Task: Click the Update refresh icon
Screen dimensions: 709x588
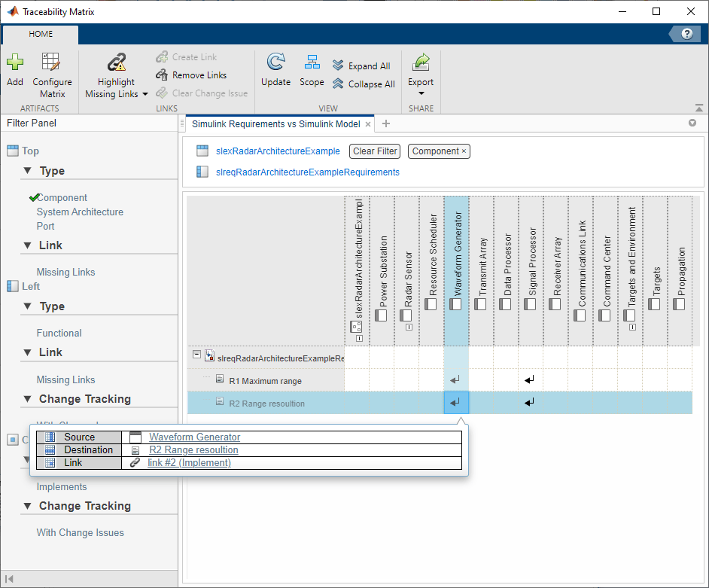Action: click(x=275, y=62)
